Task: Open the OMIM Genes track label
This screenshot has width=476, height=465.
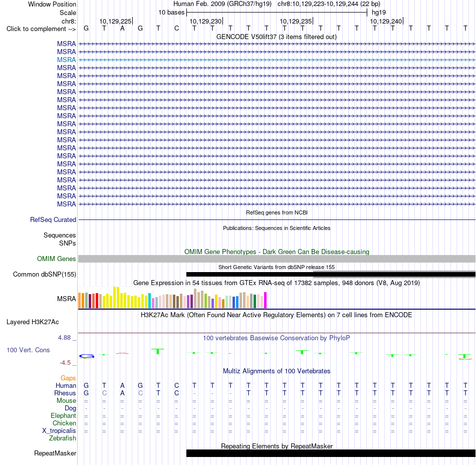Action: pos(56,259)
